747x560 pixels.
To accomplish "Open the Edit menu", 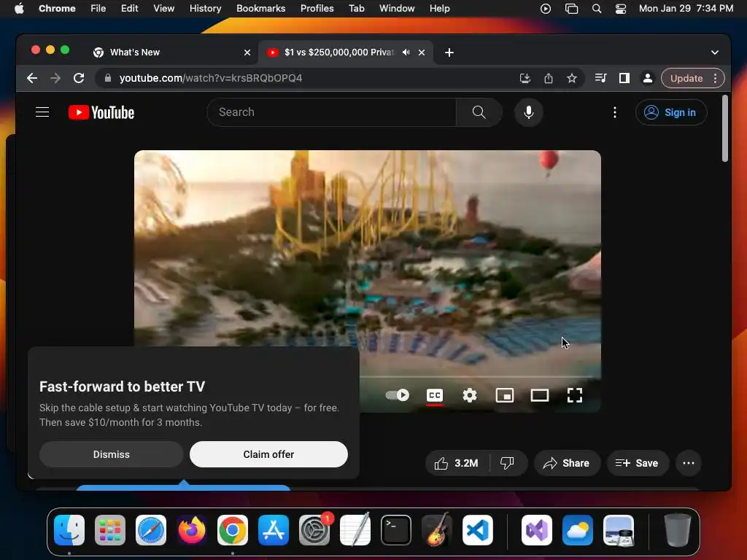I will 129,8.
